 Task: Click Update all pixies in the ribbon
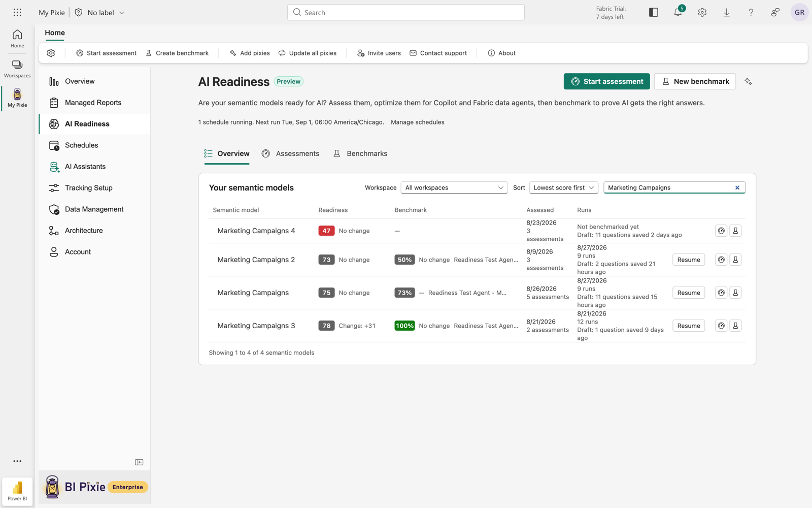pyautogui.click(x=307, y=53)
